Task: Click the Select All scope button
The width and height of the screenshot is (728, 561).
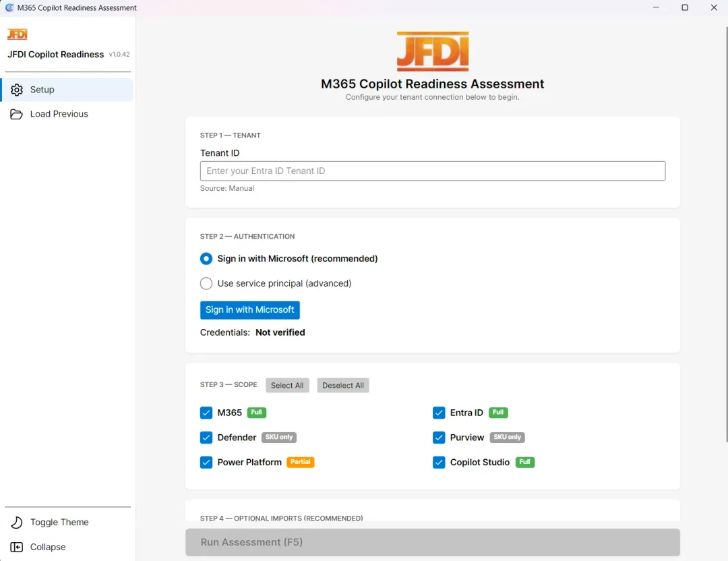Action: click(x=287, y=386)
